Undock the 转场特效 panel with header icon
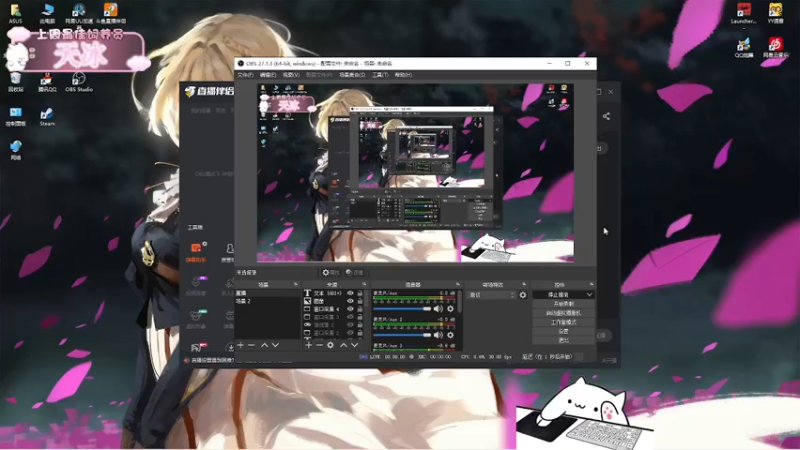 (524, 284)
